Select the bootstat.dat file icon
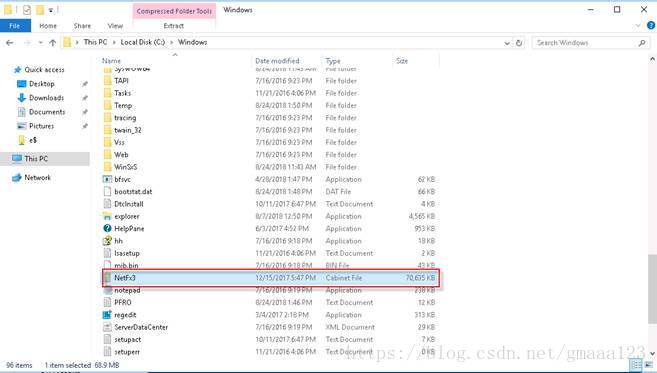Screen dimensions: 657x373 (x=108, y=192)
